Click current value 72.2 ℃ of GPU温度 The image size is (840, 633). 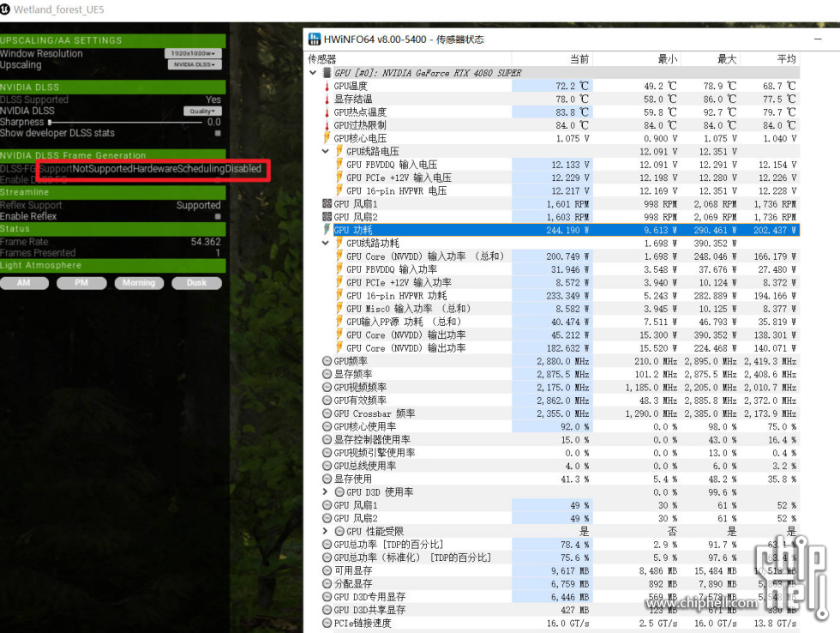572,86
